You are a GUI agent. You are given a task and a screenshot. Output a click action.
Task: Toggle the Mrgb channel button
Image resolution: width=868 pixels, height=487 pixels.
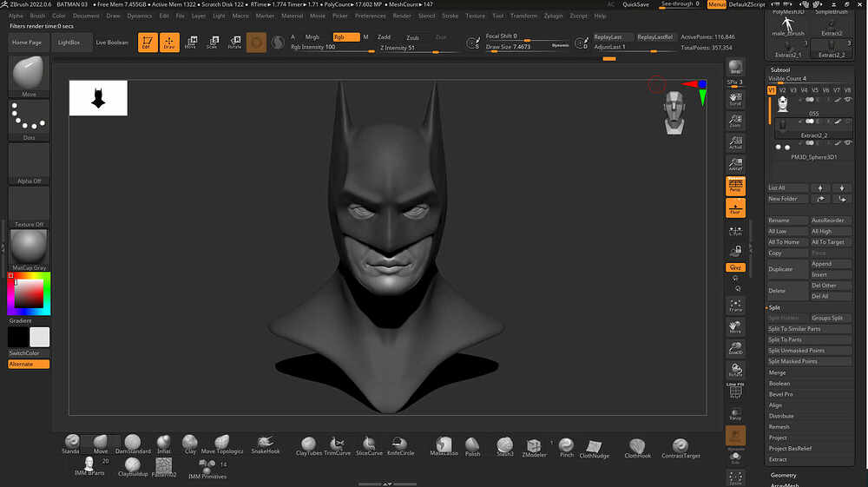312,37
